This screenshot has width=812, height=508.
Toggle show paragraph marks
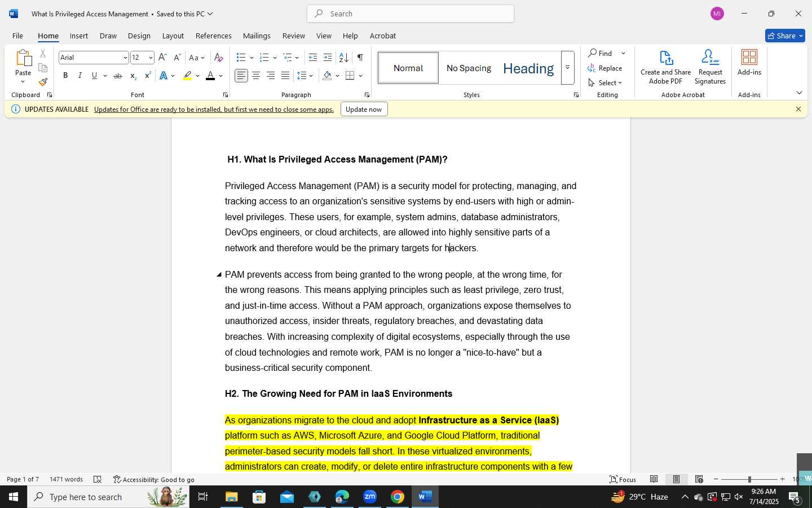[360, 58]
